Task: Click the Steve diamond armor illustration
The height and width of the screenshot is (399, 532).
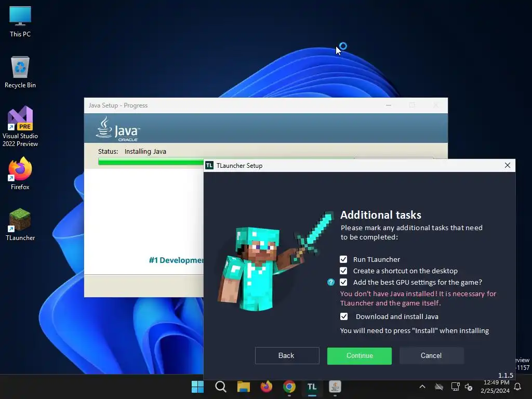Action: pos(275,261)
